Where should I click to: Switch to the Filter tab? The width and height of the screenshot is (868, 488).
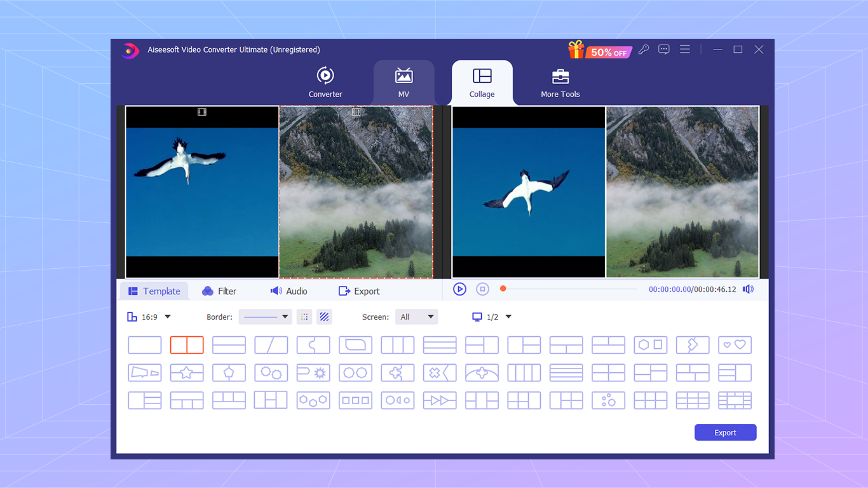(x=219, y=290)
